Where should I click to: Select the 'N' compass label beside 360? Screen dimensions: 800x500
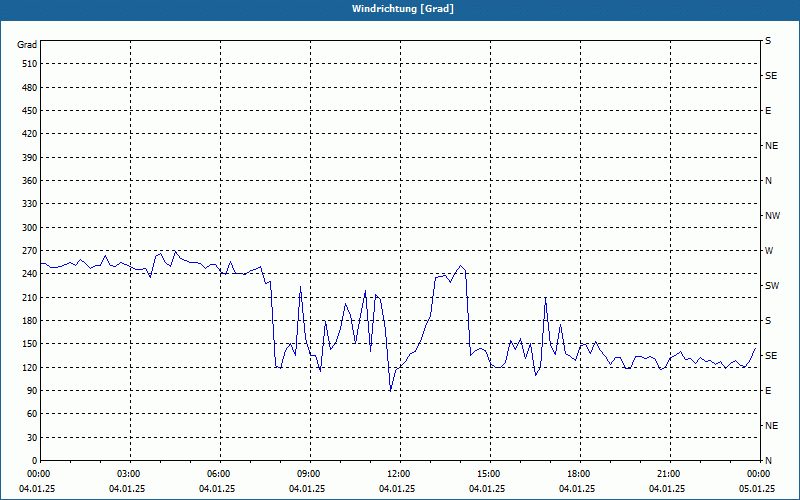coord(769,181)
